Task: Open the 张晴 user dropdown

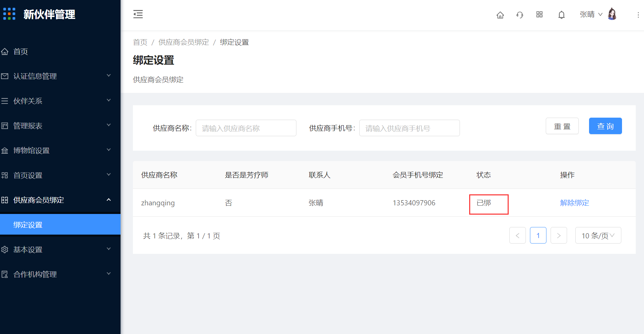Action: click(591, 14)
